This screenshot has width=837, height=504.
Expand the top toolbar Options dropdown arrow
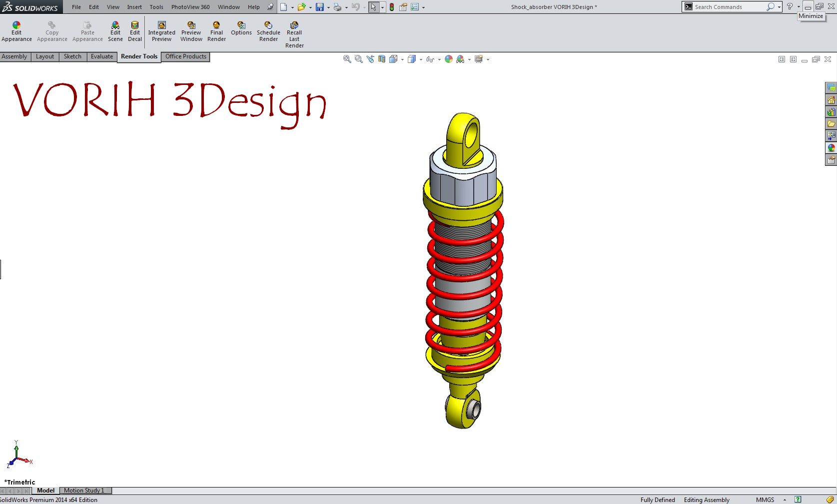coord(423,7)
